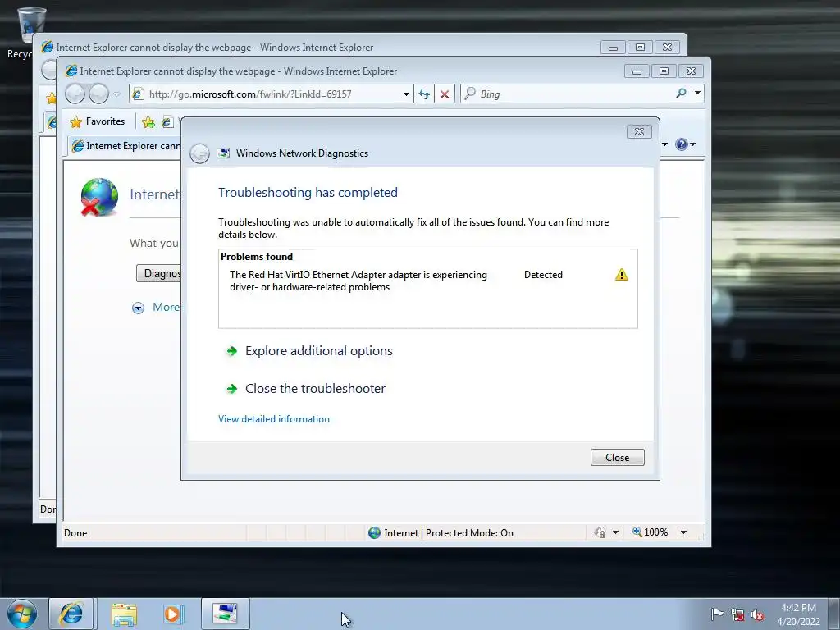Click the Detected status text
Image resolution: width=840 pixels, height=630 pixels.
point(543,275)
